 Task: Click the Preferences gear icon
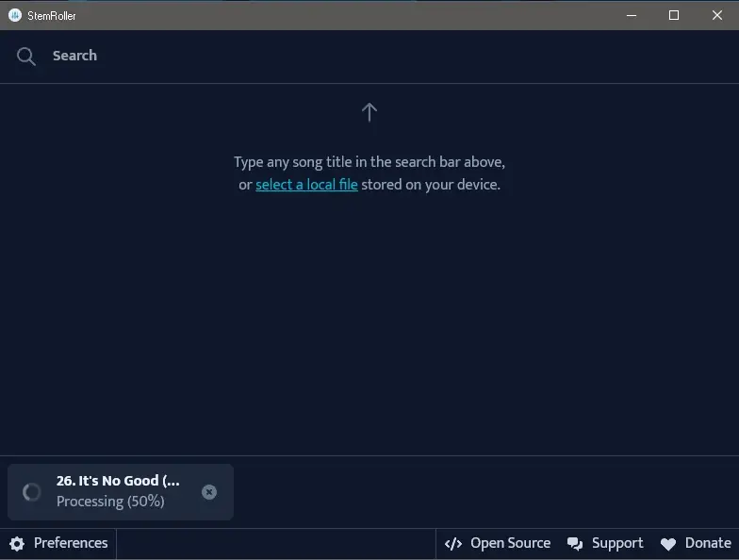point(17,543)
